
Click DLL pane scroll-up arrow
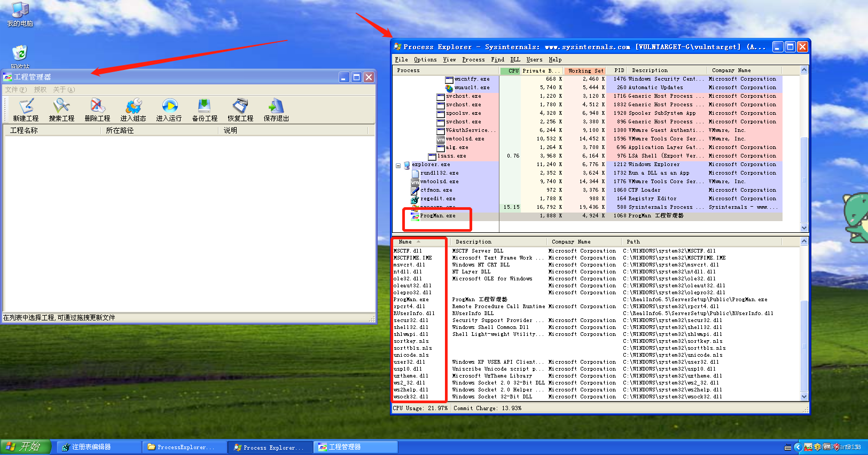pos(804,242)
